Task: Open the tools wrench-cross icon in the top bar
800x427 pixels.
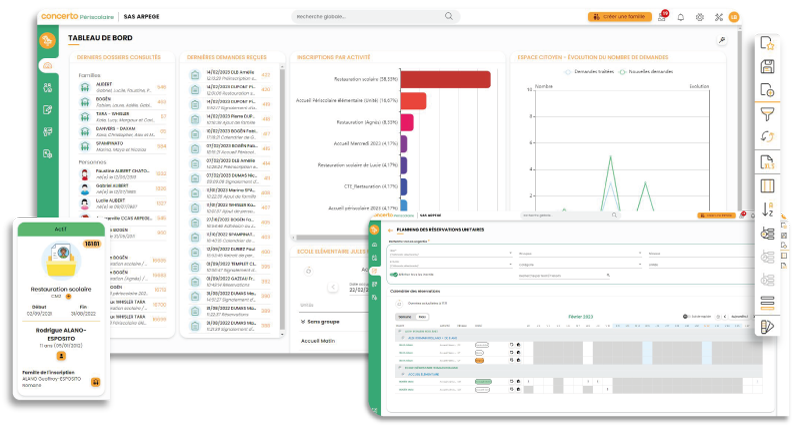Action: [x=718, y=17]
